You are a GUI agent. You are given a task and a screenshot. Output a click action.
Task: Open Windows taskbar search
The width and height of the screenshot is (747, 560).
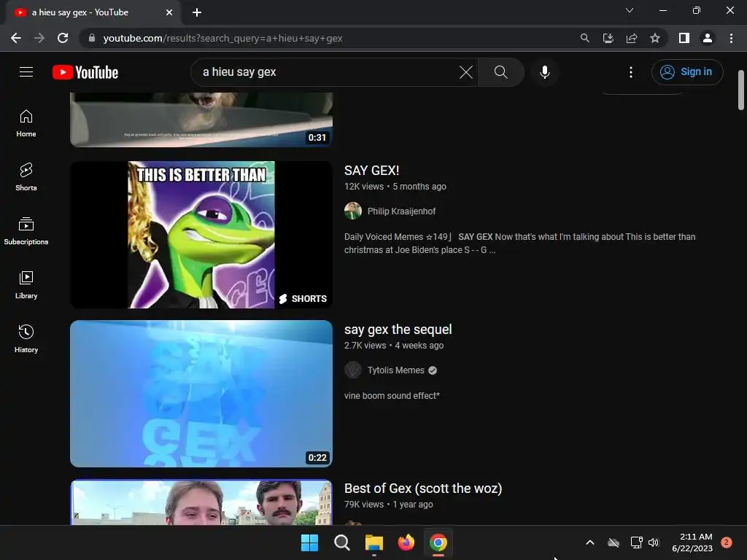[341, 542]
